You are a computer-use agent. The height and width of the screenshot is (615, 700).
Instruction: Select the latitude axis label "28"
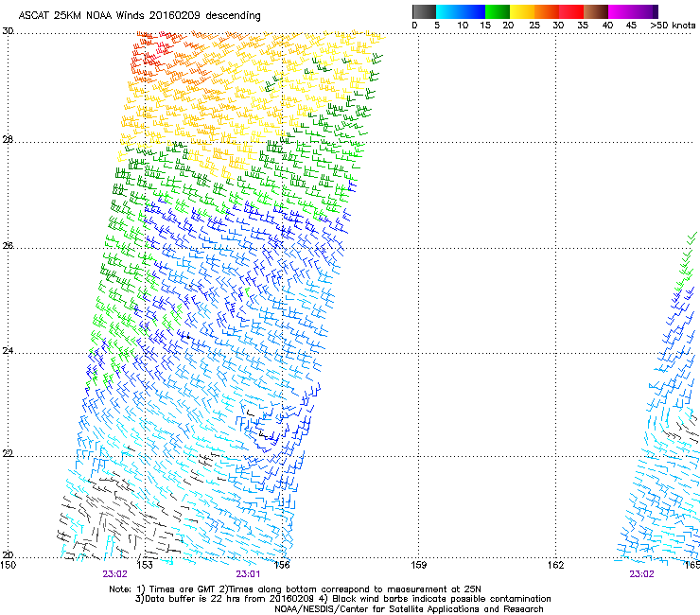tap(8, 140)
